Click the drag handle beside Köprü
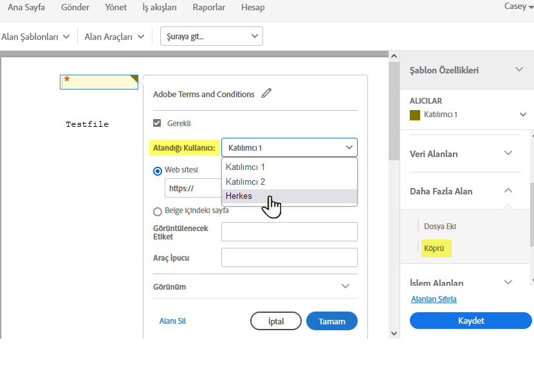 coord(418,248)
